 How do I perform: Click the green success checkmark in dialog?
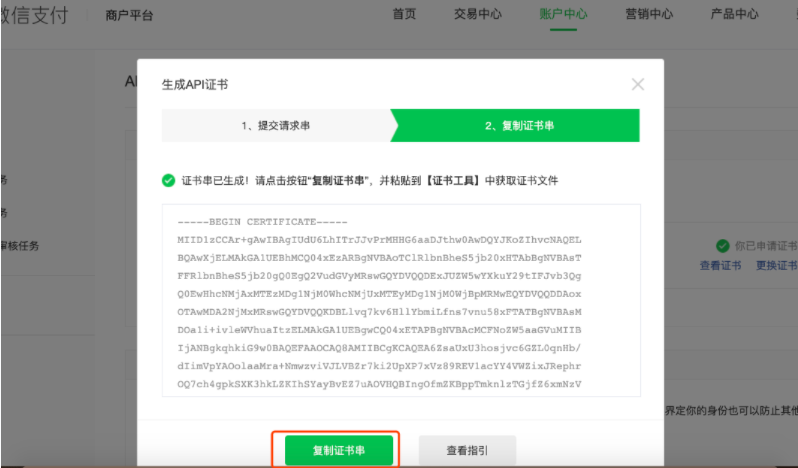point(168,181)
